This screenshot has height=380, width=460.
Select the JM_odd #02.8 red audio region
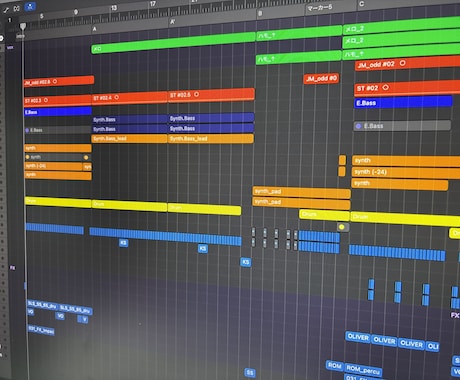[x=59, y=81]
